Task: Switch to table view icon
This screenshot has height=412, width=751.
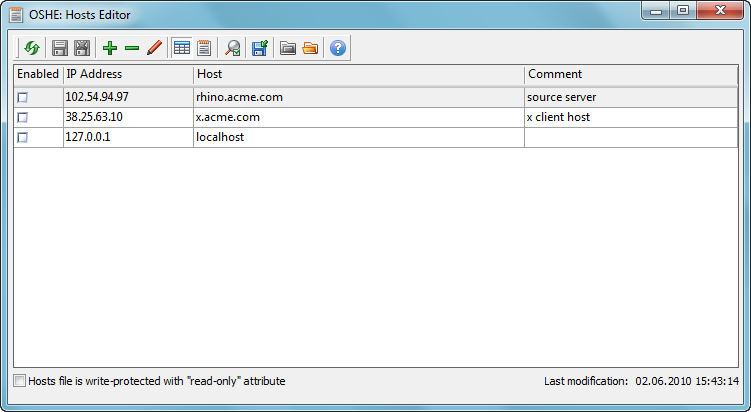Action: (182, 48)
